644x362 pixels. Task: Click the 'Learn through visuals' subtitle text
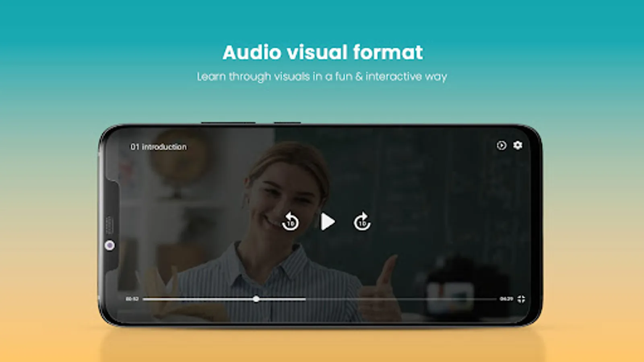tap(322, 76)
